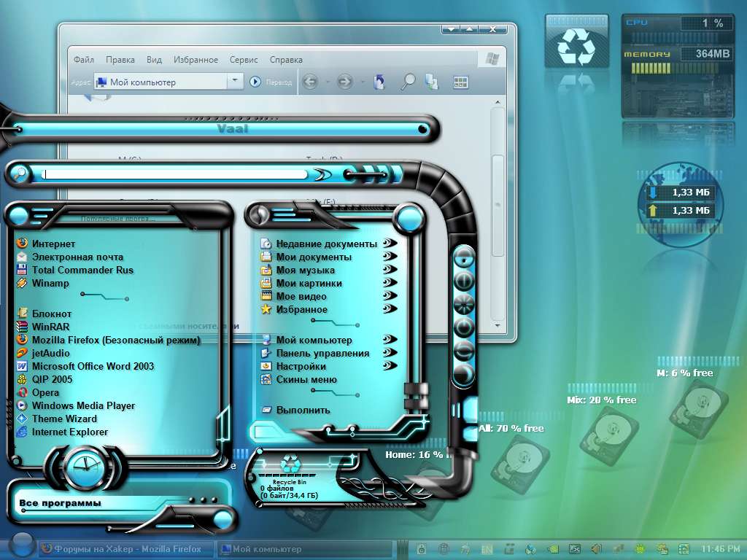The height and width of the screenshot is (560, 747).
Task: Launch Total Commander Rus
Action: (x=75, y=270)
